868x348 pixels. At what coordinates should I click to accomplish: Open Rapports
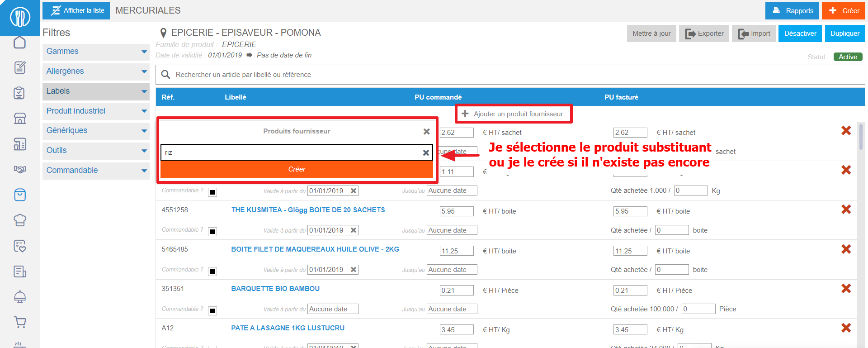coord(792,11)
